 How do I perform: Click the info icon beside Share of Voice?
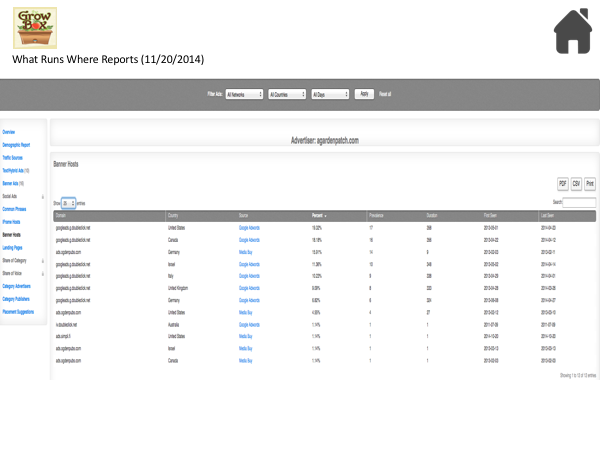tap(42, 274)
